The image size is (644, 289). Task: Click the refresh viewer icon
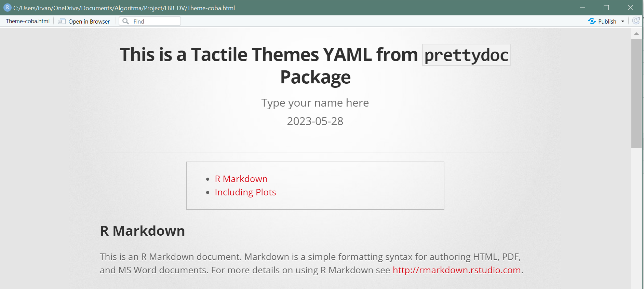(x=636, y=21)
